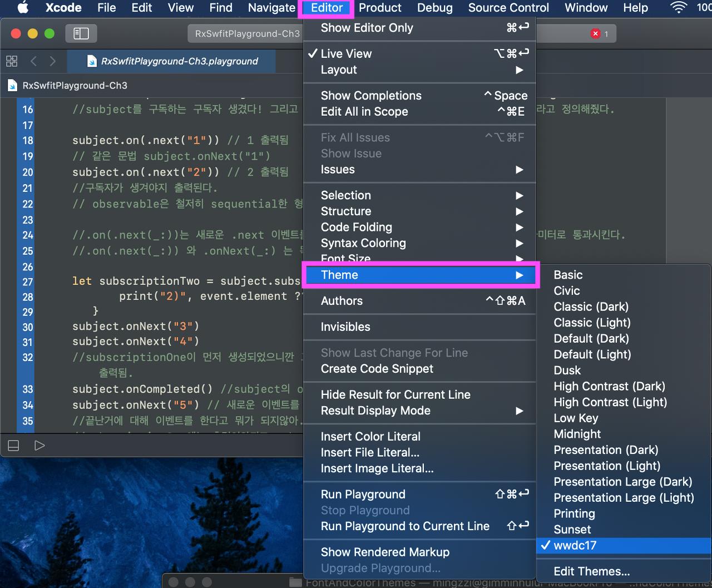
Task: Select the Midnight theme
Action: (x=624, y=434)
